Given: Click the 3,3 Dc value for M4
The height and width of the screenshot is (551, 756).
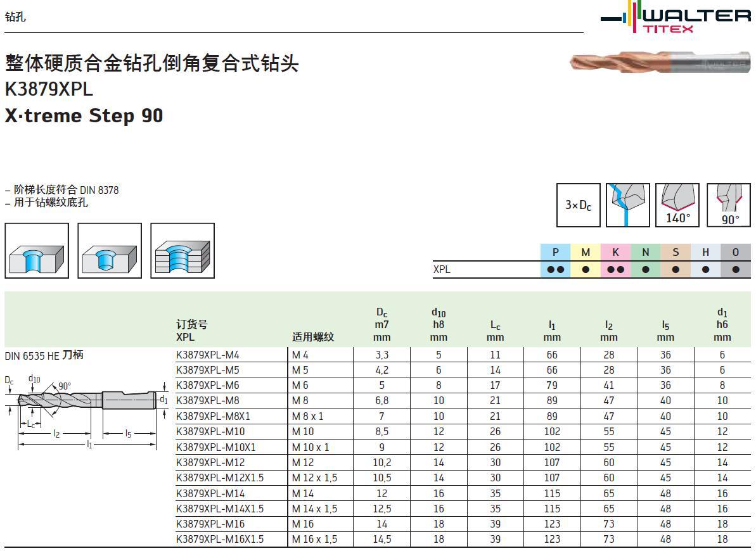Looking at the screenshot, I should pos(382,355).
